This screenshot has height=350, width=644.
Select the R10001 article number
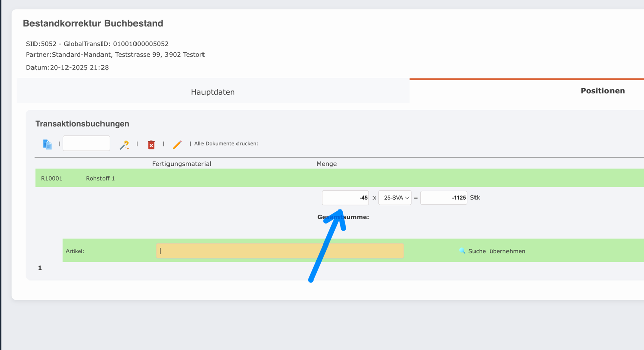coord(52,178)
